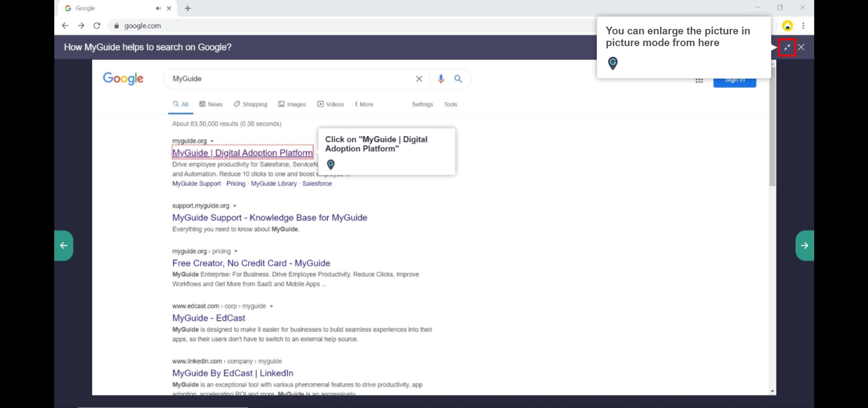The height and width of the screenshot is (408, 868).
Task: Switch to the News tab
Action: coord(211,104)
